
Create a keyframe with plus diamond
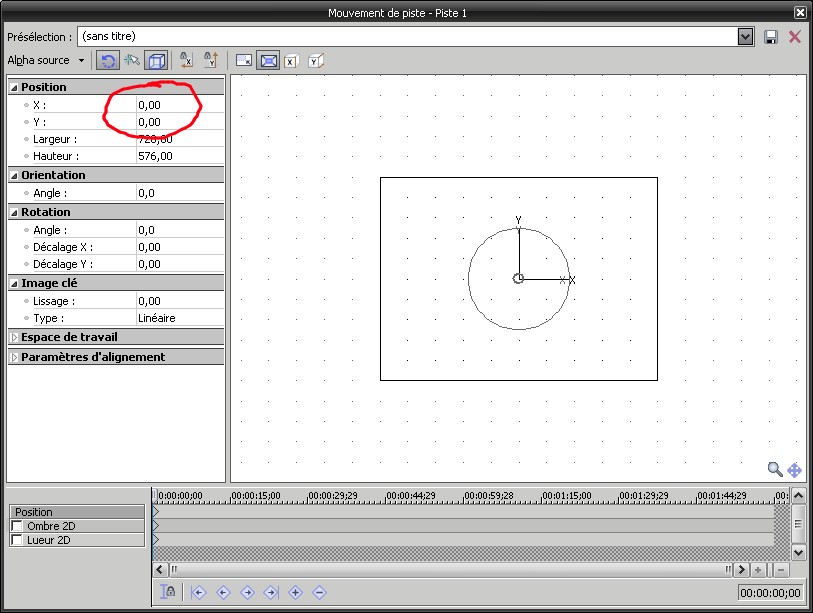(296, 592)
